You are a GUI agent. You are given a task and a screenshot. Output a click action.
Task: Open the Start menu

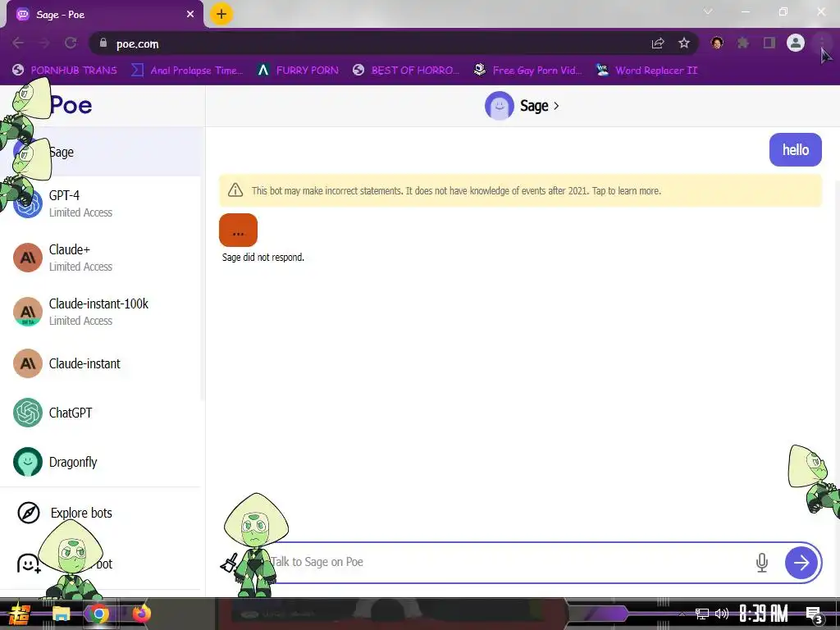tap(20, 614)
